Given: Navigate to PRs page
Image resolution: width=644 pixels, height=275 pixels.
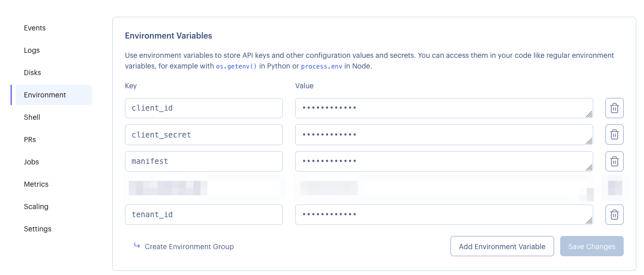Looking at the screenshot, I should click(30, 140).
